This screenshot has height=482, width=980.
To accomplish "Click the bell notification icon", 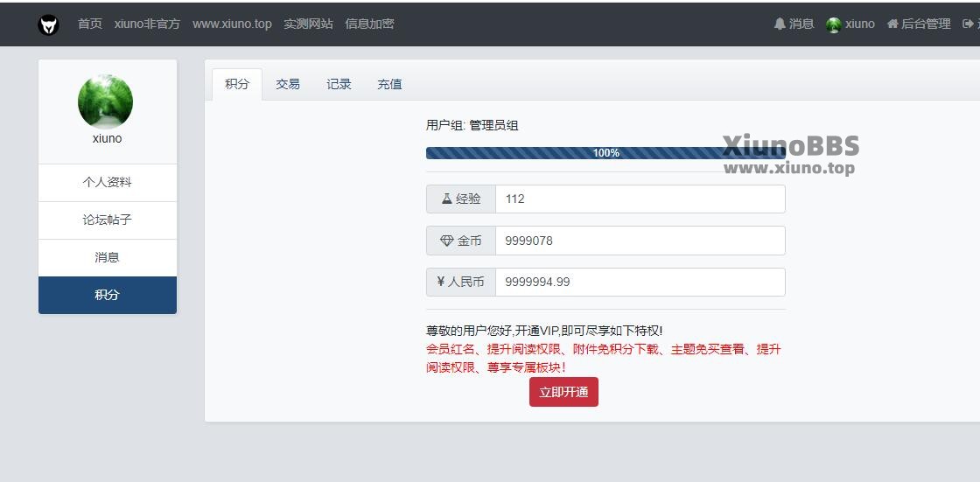I will click(x=780, y=24).
